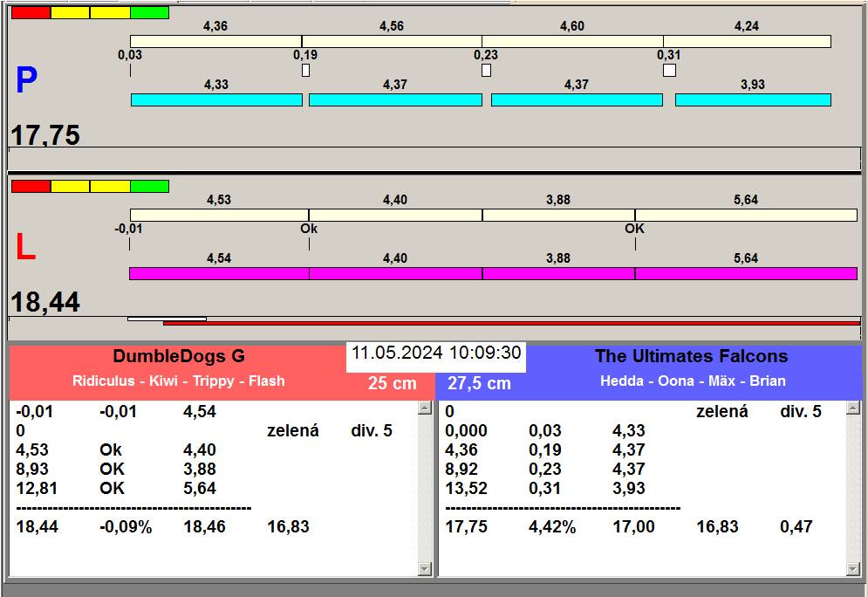The image size is (868, 597).
Task: Click the red start light in lane L
Action: click(31, 186)
